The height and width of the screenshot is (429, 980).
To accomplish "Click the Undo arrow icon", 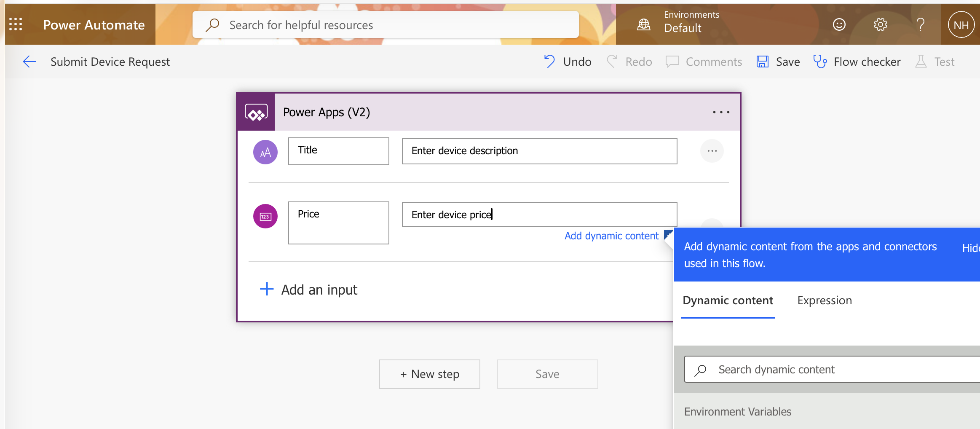I will pyautogui.click(x=549, y=62).
